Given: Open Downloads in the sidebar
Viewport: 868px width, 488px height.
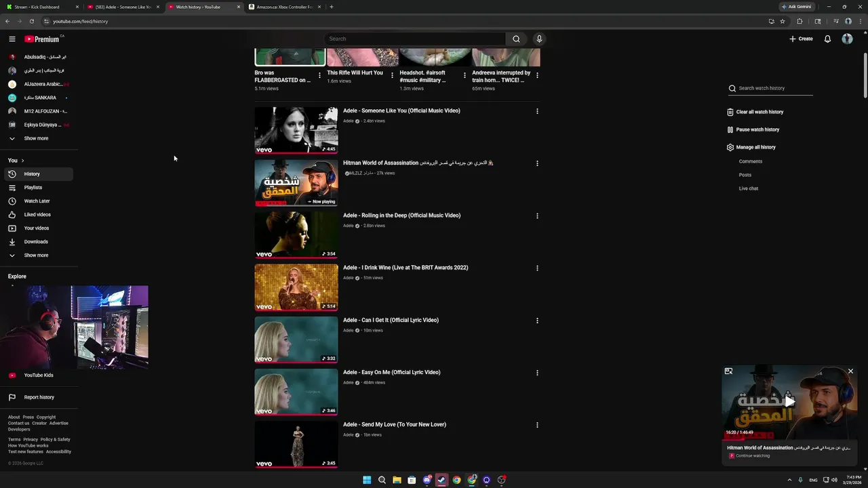Looking at the screenshot, I should point(39,242).
